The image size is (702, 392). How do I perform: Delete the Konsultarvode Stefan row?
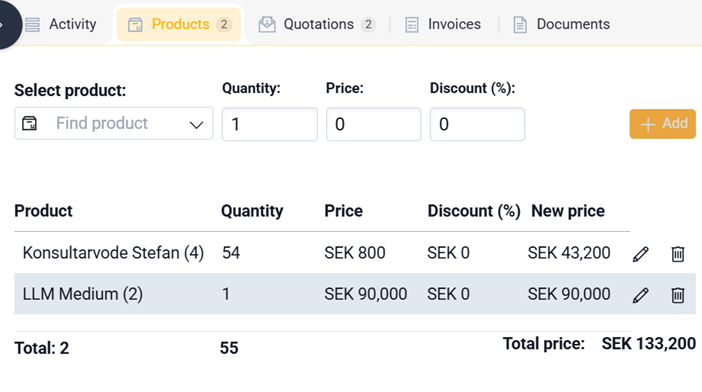click(x=678, y=254)
